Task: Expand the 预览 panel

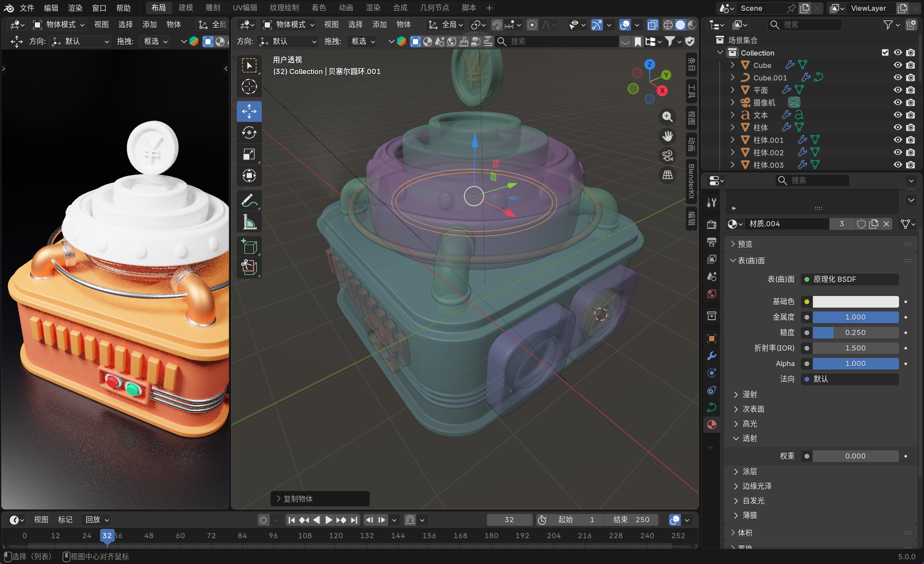Action: (745, 244)
